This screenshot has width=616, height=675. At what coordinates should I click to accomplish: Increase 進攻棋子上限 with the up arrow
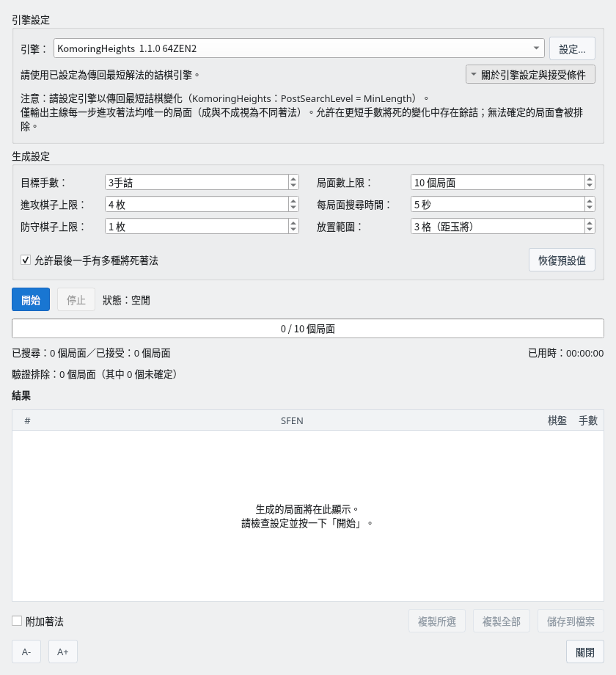[x=293, y=200]
